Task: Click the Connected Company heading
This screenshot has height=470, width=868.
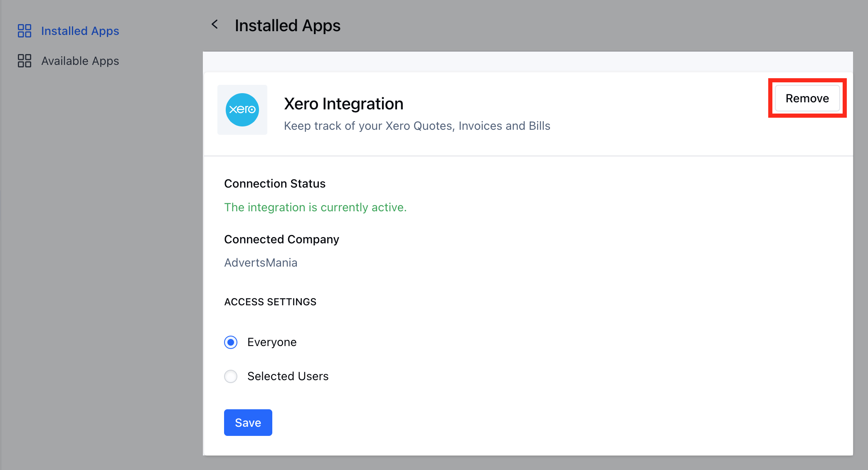Action: click(x=281, y=239)
